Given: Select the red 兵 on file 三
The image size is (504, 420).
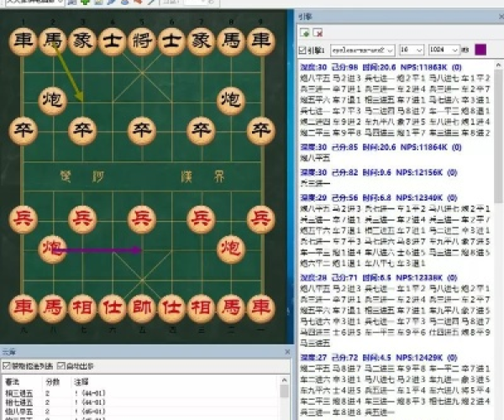Looking at the screenshot, I should coord(202,219).
